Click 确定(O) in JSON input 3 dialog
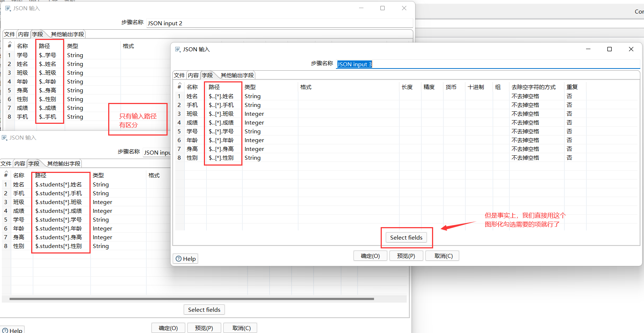 [x=370, y=256]
